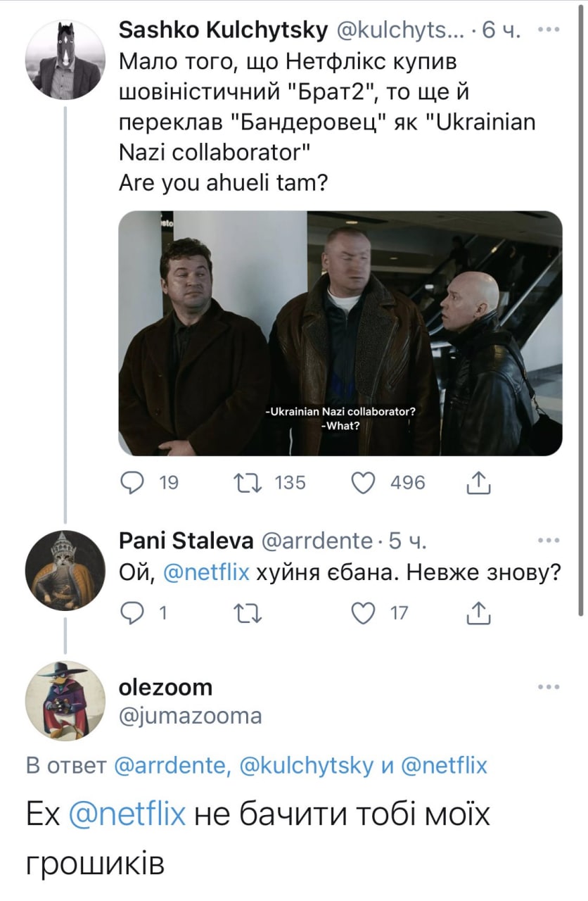
Task: Open more options for olezoom's tweet
Action: (547, 687)
